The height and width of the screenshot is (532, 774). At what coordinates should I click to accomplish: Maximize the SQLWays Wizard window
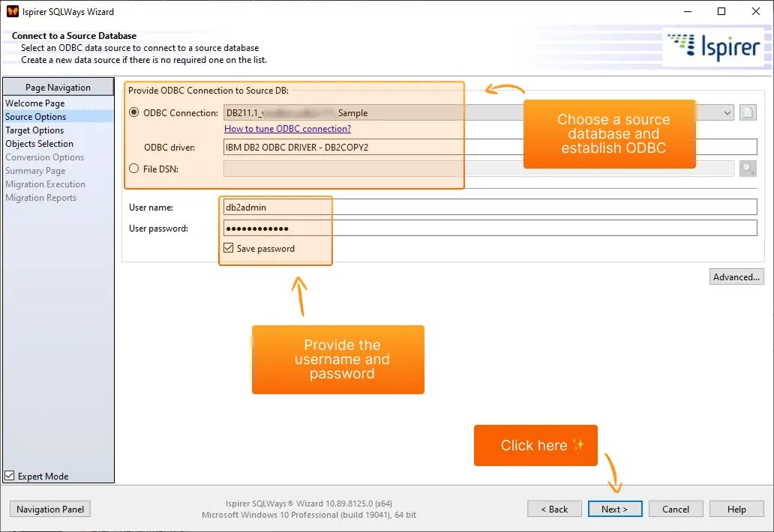tap(721, 11)
